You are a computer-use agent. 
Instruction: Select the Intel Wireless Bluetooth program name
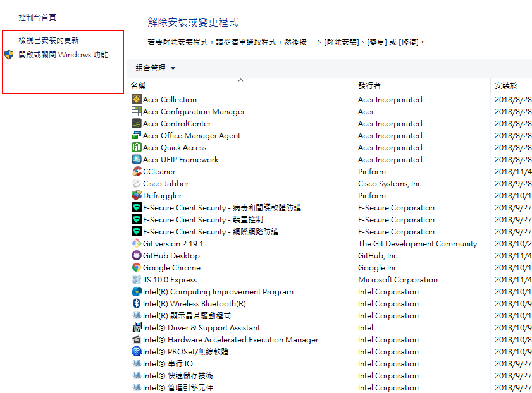[194, 303]
